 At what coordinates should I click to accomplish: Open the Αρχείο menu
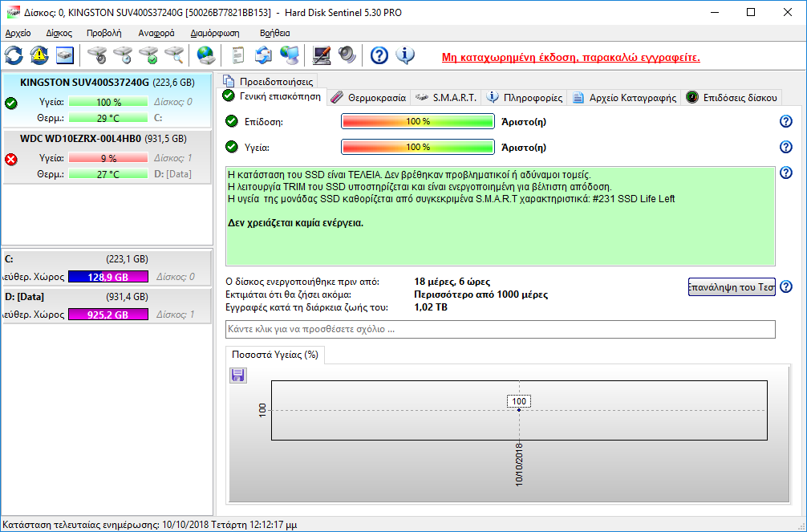click(18, 33)
